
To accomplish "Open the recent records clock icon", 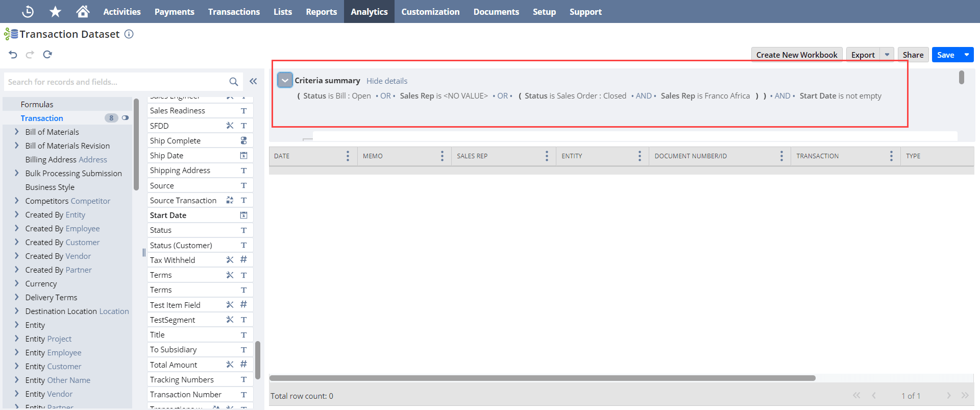I will (x=28, y=11).
